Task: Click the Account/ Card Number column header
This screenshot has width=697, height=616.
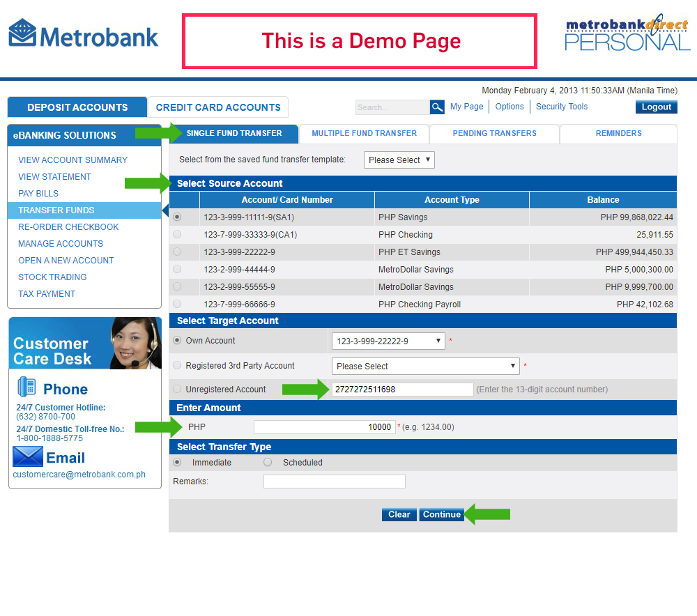Action: pos(287,200)
